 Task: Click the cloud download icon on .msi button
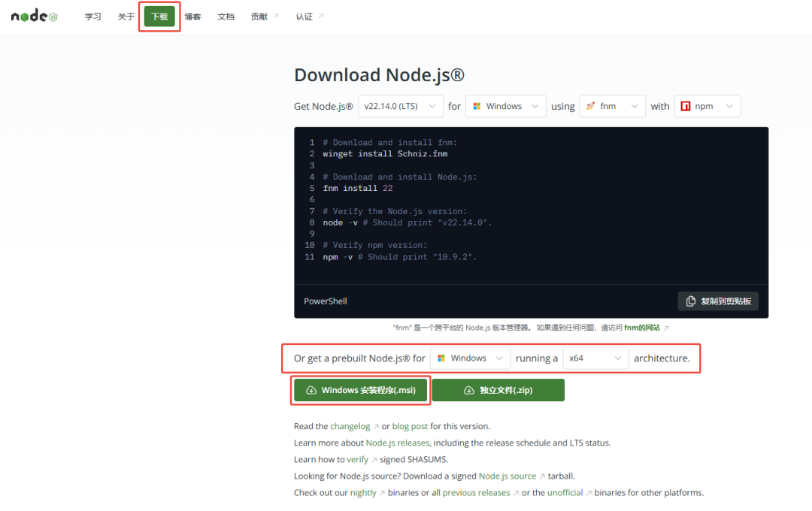pyautogui.click(x=311, y=390)
